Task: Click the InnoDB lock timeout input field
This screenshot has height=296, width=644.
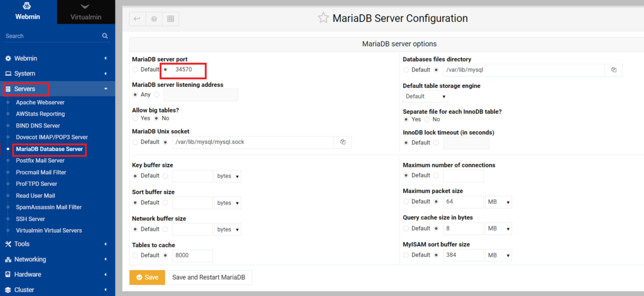Action: pyautogui.click(x=467, y=143)
